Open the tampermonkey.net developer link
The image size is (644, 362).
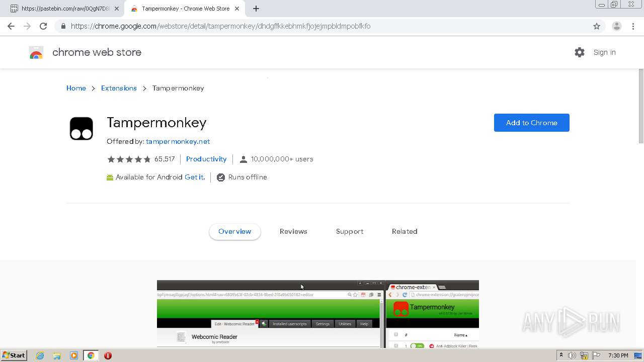click(178, 142)
